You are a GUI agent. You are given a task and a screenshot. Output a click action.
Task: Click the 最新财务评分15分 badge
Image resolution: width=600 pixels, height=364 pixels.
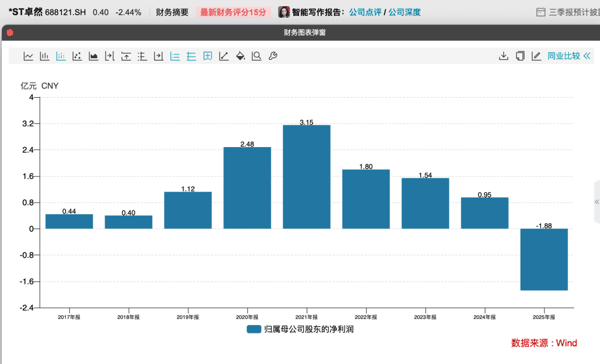click(x=233, y=12)
